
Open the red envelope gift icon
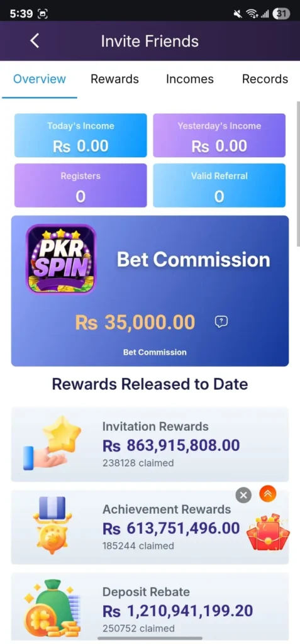(268, 530)
